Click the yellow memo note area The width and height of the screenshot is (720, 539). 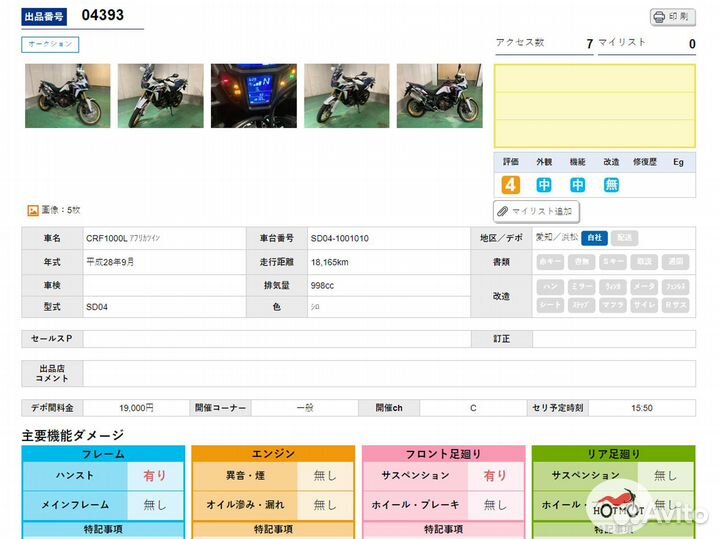click(x=595, y=106)
